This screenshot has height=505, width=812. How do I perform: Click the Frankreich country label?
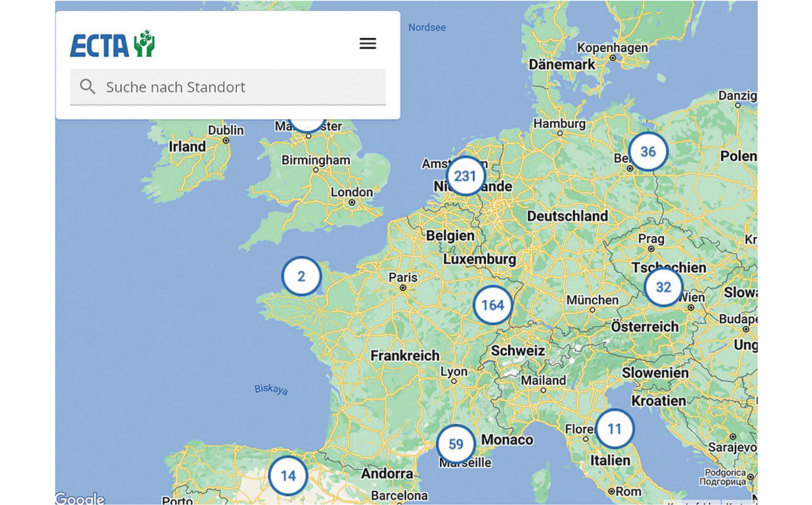[x=405, y=355]
